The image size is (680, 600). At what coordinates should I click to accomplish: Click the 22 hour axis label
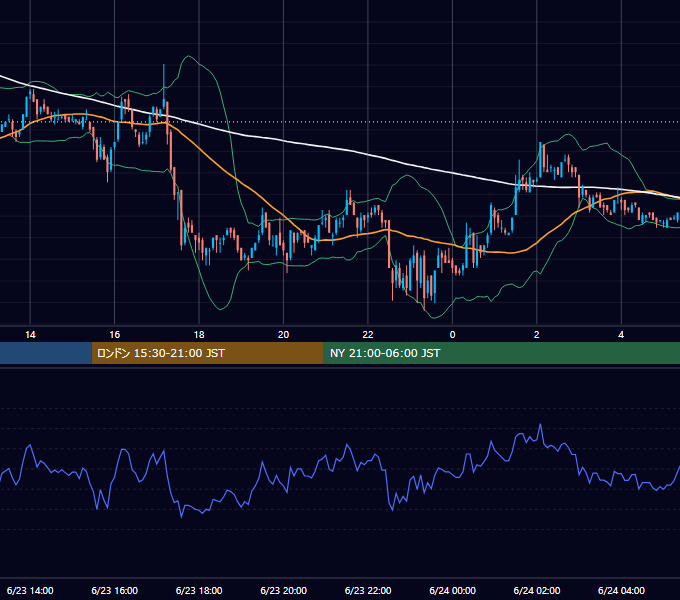(x=368, y=335)
